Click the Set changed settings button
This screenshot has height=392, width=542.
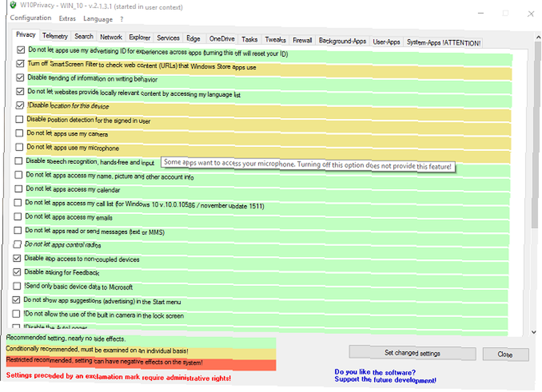pyautogui.click(x=412, y=353)
